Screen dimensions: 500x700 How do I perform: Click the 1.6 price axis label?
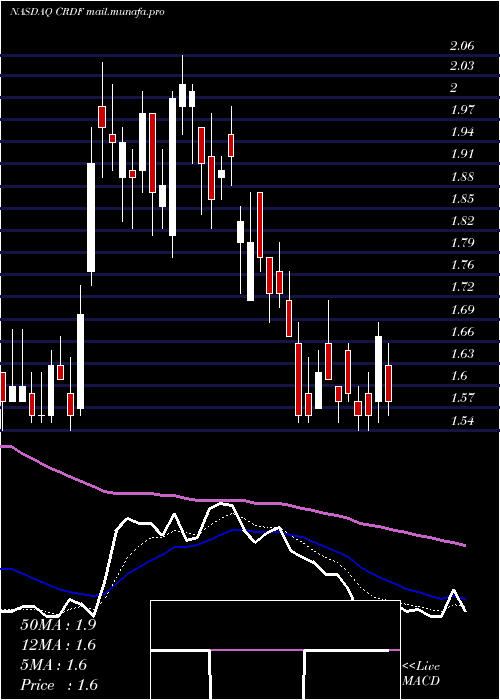click(x=458, y=375)
